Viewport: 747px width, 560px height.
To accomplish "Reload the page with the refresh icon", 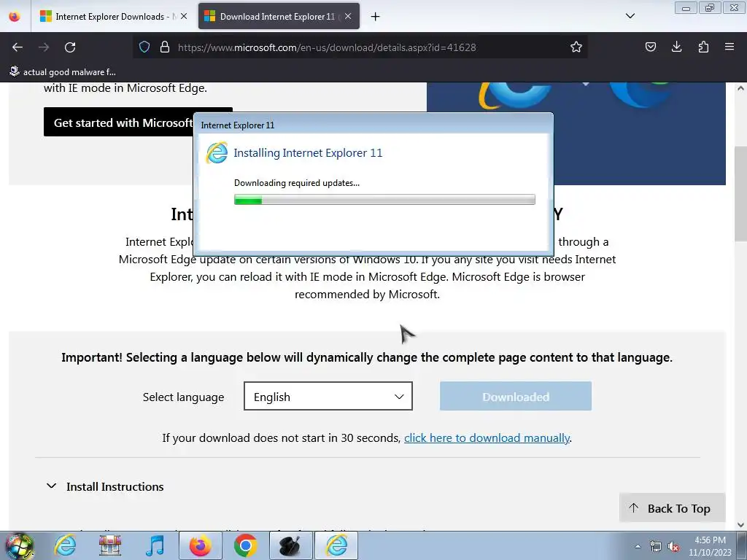I will tap(70, 47).
